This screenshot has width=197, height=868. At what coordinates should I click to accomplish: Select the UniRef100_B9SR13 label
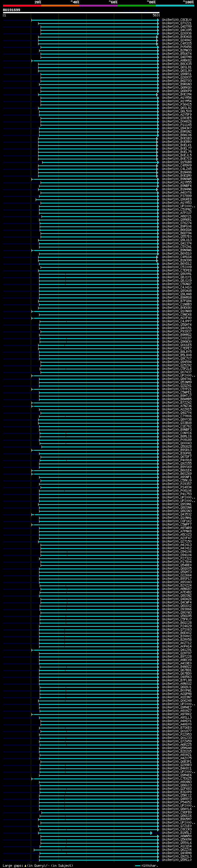(x=177, y=450)
